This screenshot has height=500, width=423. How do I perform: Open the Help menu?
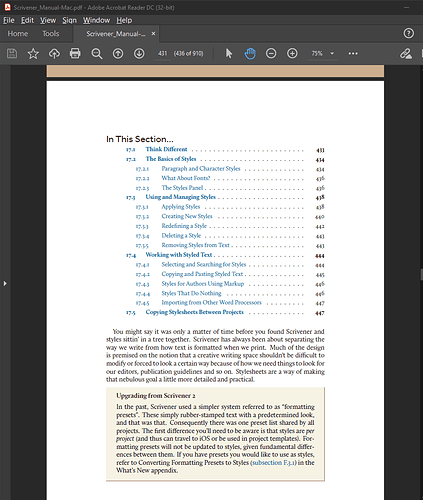[x=124, y=20]
